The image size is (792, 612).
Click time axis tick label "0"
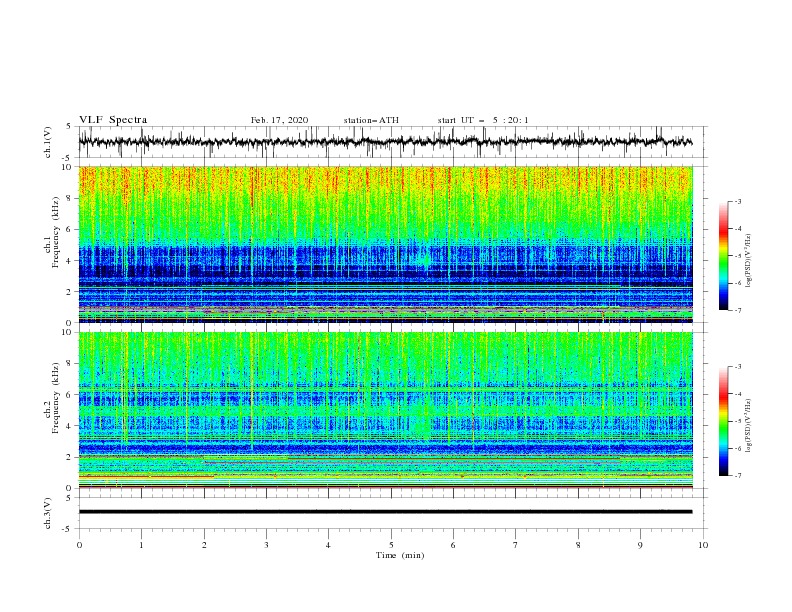click(79, 545)
